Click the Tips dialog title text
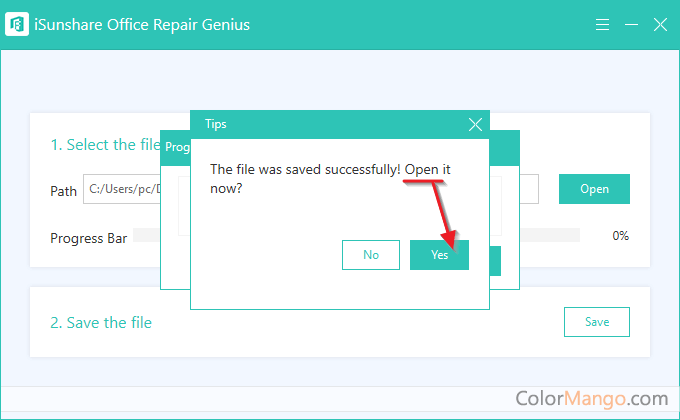The height and width of the screenshot is (420, 680). pos(216,124)
